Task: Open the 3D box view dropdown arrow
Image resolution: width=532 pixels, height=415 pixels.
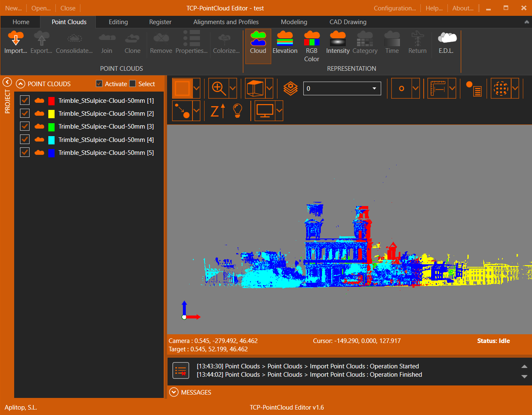Action: (x=269, y=88)
